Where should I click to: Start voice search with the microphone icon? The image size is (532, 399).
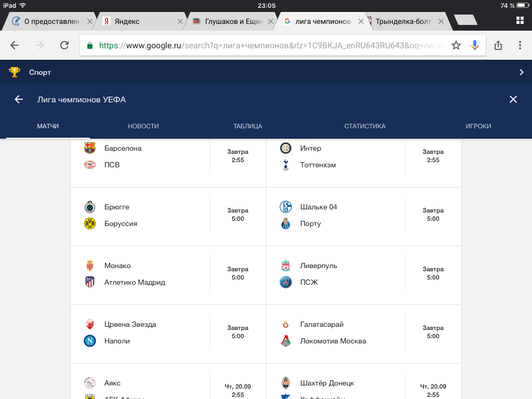[x=475, y=45]
